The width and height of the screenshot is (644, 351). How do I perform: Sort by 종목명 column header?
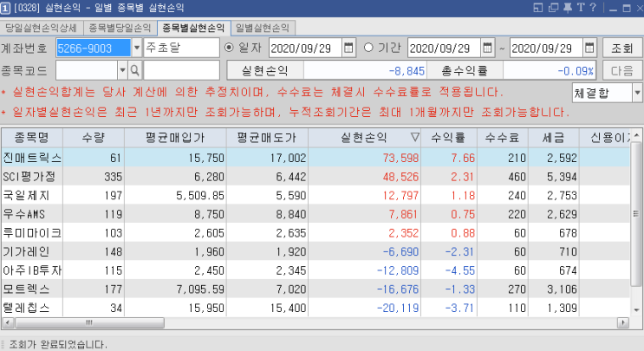(x=31, y=137)
